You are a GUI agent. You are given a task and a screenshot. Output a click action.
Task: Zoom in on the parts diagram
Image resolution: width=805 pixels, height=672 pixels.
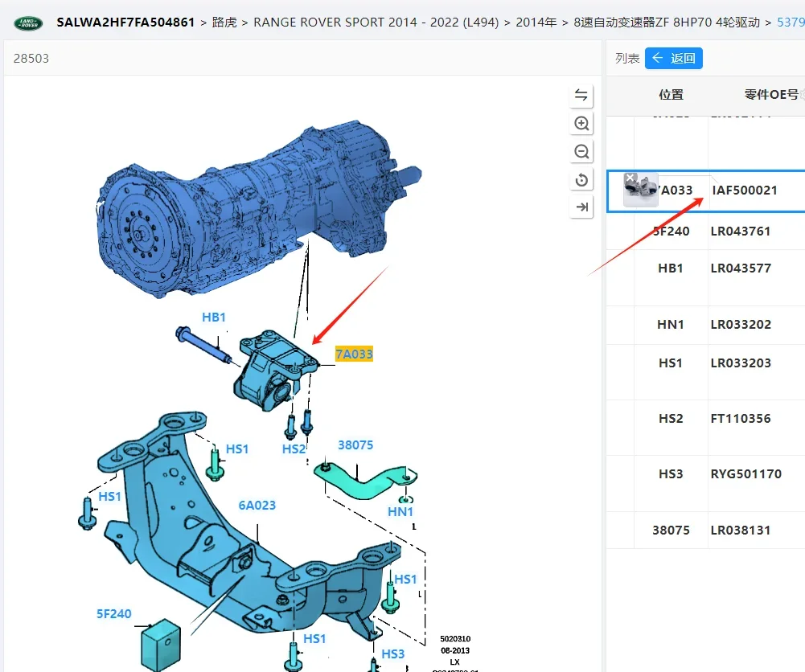coord(581,123)
